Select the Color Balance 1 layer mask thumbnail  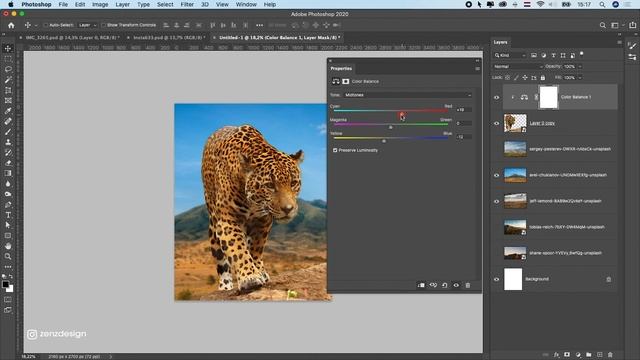549,97
